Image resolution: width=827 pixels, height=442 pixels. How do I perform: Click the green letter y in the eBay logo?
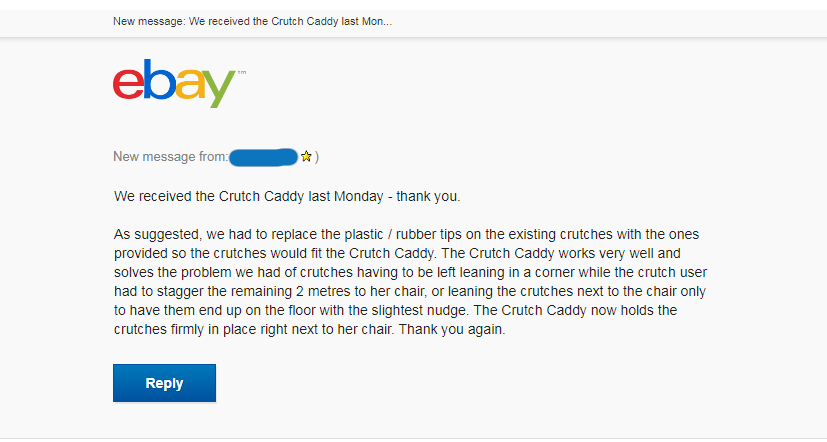coord(220,88)
